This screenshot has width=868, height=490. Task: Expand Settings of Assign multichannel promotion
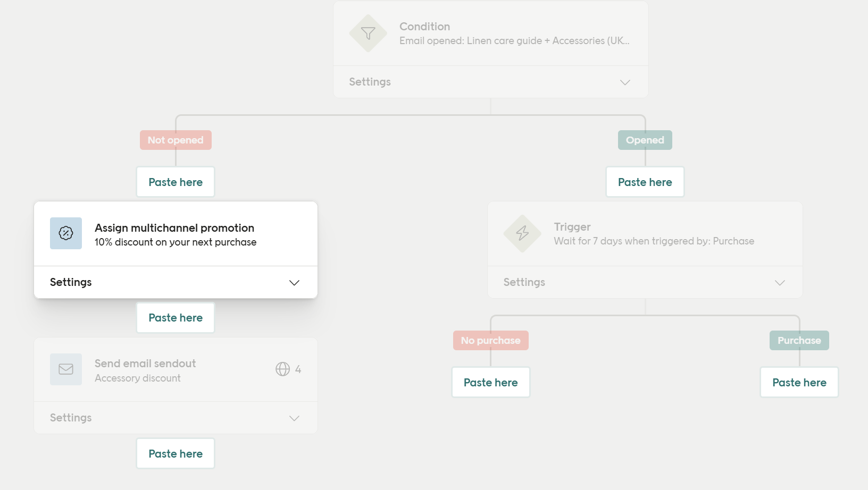coord(294,283)
